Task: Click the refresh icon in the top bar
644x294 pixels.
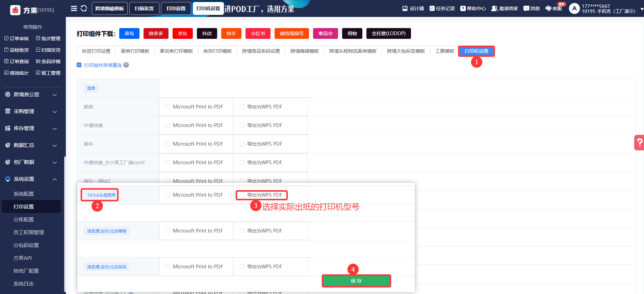Action: 84,8
